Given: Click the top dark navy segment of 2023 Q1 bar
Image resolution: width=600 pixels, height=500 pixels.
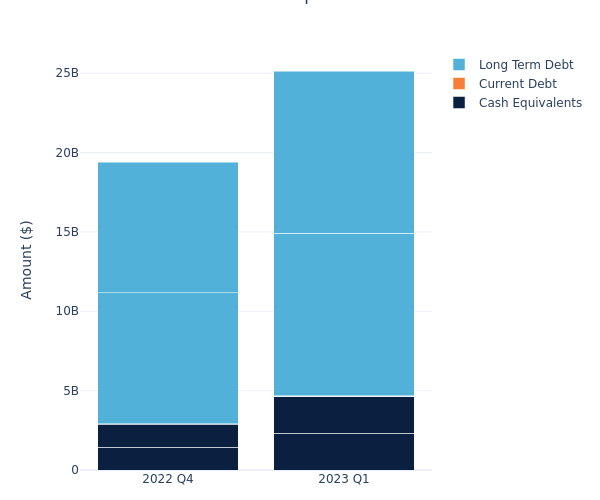Looking at the screenshot, I should click(x=344, y=415).
